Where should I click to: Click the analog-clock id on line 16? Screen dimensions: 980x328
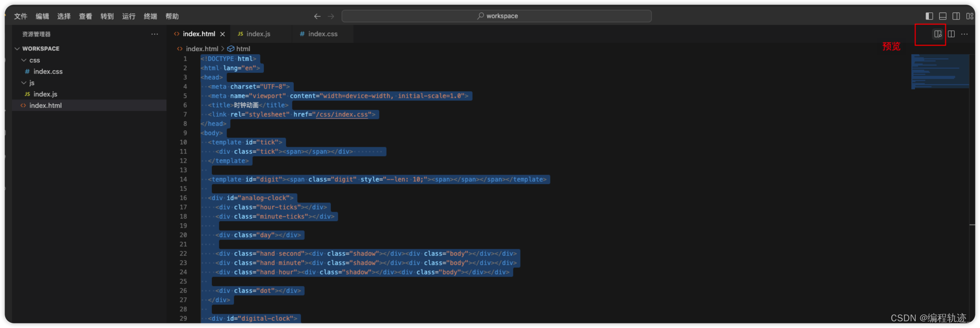click(265, 198)
